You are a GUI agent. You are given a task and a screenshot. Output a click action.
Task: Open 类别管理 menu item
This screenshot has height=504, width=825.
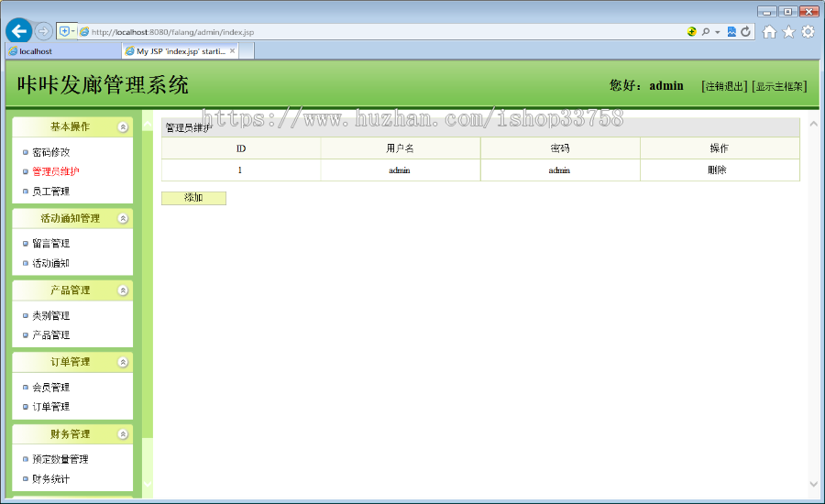click(51, 315)
